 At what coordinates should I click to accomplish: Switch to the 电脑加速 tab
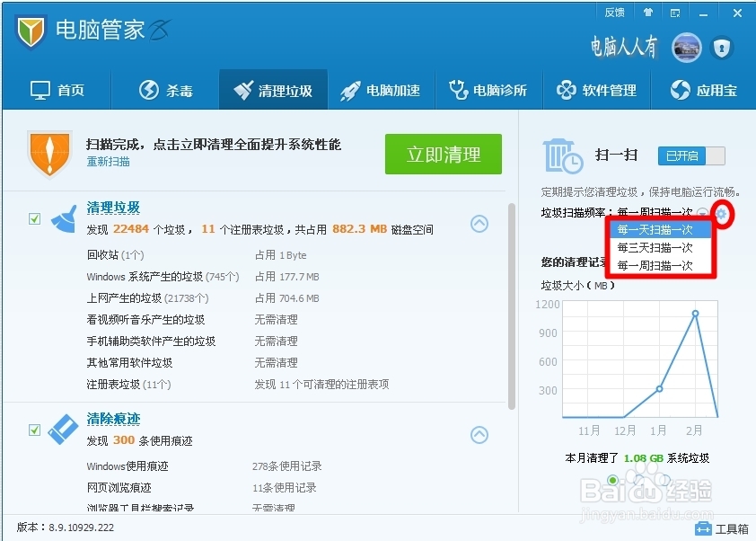(x=381, y=90)
